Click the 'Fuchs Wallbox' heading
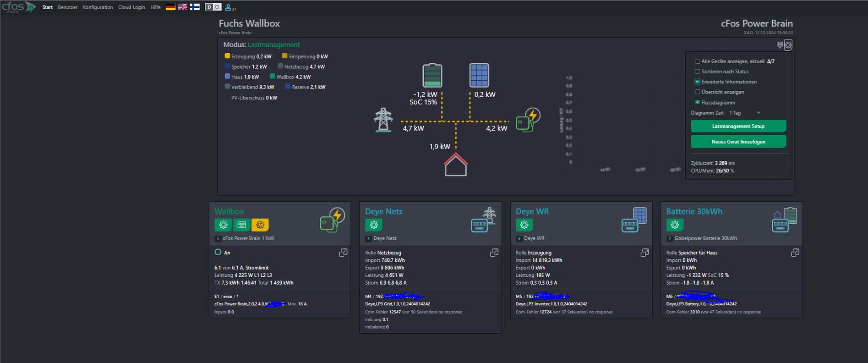Viewport: 868px width, 363px height. (x=249, y=23)
